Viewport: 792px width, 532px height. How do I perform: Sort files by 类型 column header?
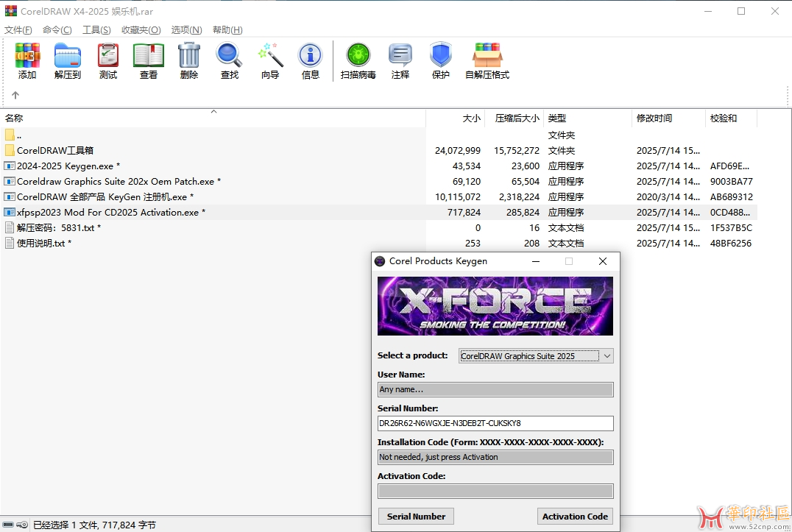(587, 118)
